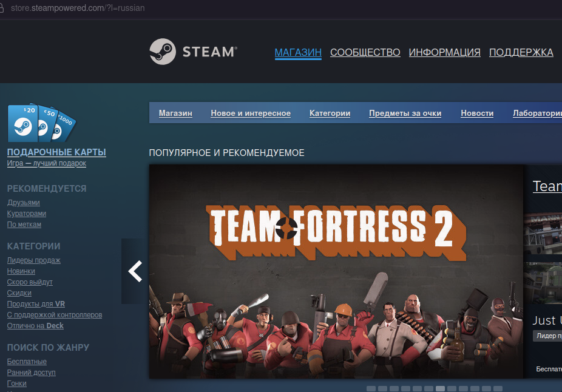Open the Новости store tab
This screenshot has width=562, height=392.
[477, 113]
